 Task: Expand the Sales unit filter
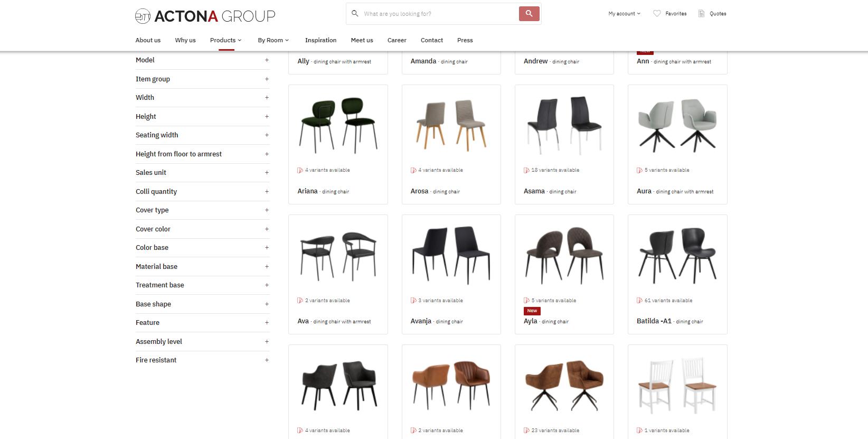click(x=202, y=173)
